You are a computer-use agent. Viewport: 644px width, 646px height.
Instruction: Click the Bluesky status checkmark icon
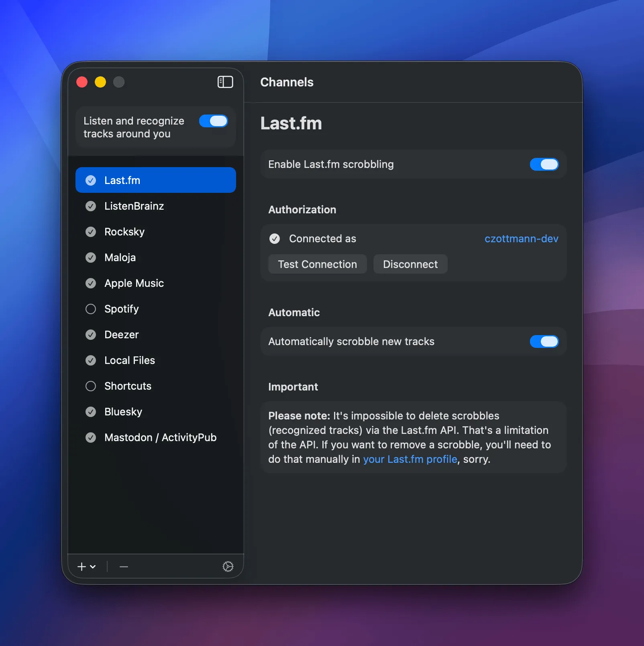[x=91, y=412]
